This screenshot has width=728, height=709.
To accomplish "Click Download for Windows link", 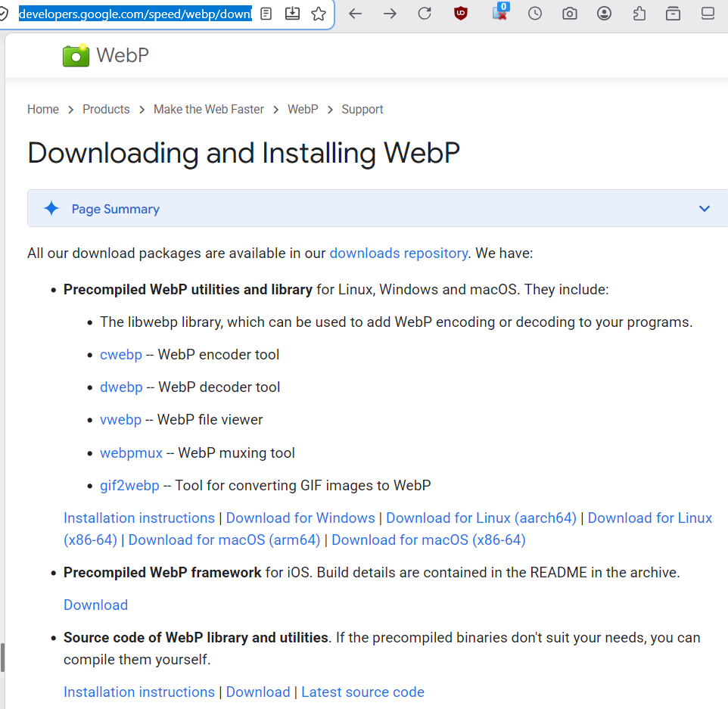I will (300, 518).
